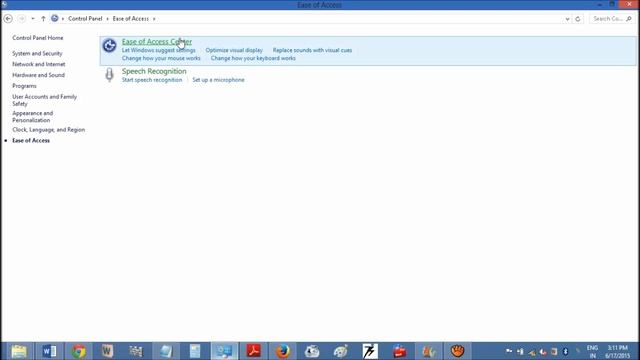Open Adobe Reader from the taskbar
The height and width of the screenshot is (360, 640).
(253, 351)
